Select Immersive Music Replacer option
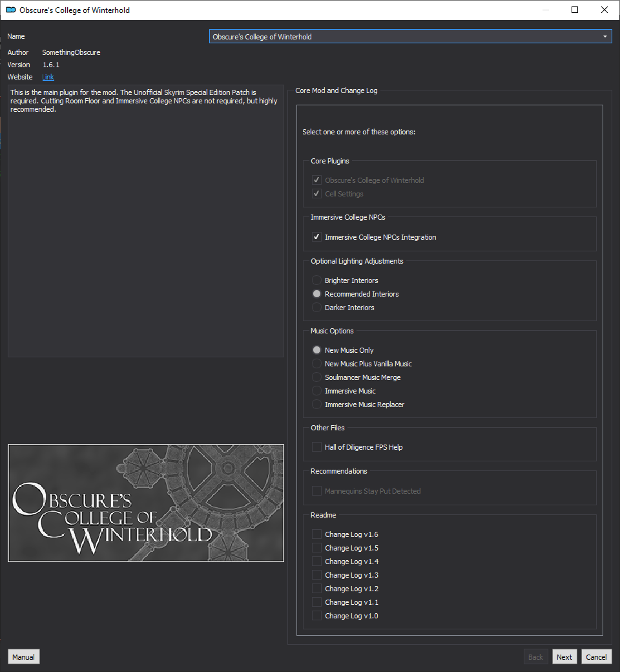Viewport: 620px width, 672px height. click(316, 404)
